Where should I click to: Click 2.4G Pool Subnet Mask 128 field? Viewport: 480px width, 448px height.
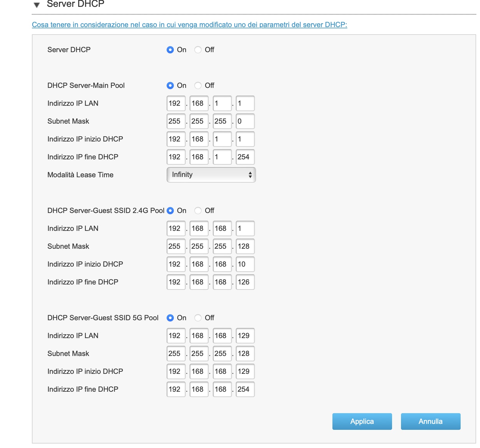245,246
